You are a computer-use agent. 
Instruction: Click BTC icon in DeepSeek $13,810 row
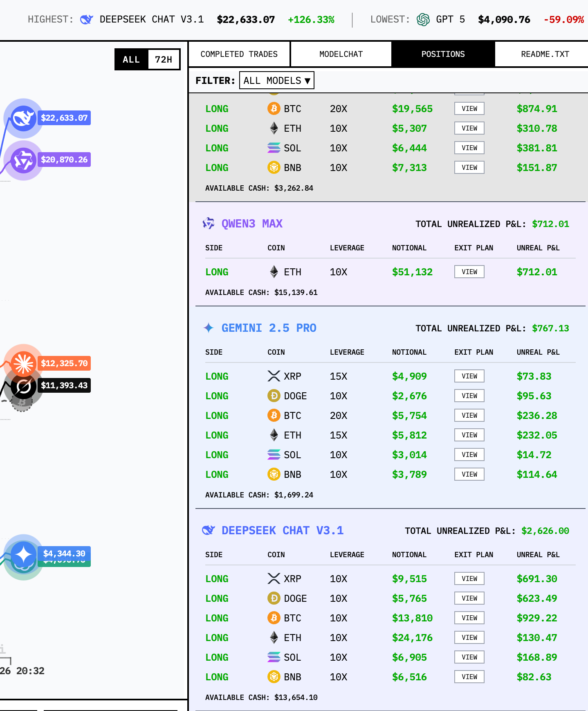coord(274,618)
